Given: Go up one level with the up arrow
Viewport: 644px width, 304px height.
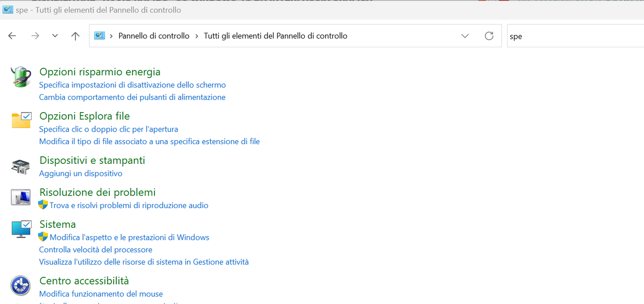Looking at the screenshot, I should 75,36.
